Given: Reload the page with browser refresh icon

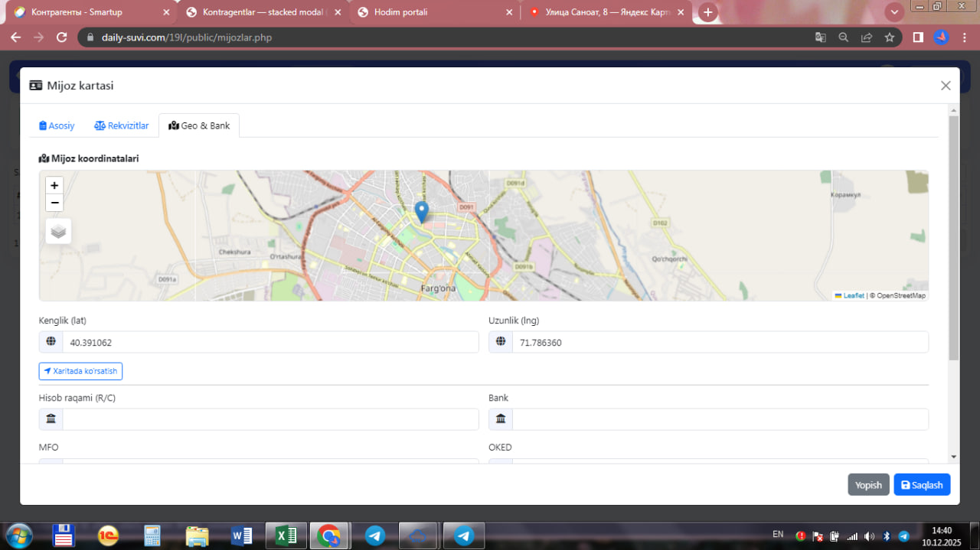Looking at the screenshot, I should click(x=62, y=37).
